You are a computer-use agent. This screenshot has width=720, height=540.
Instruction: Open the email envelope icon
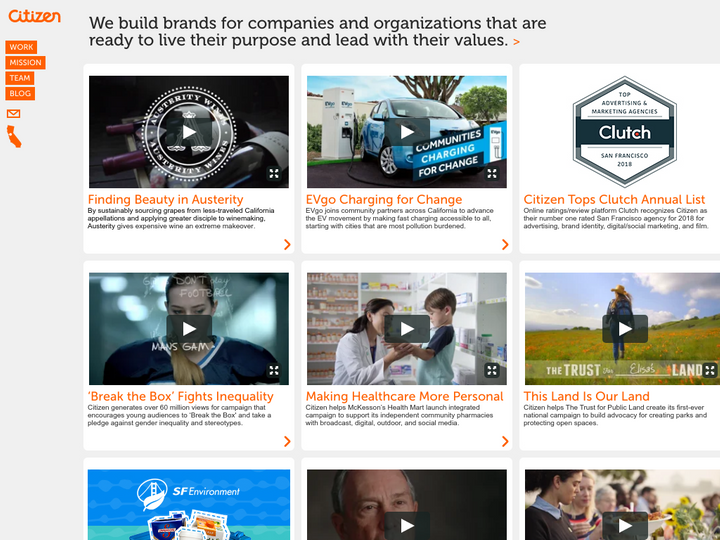13,113
